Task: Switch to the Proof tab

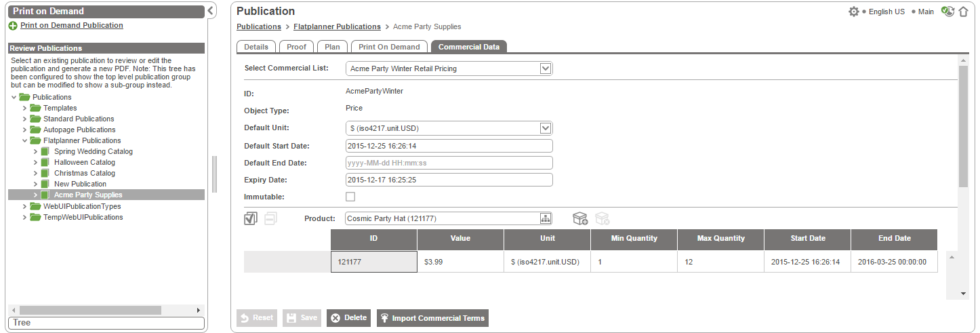Action: (x=296, y=47)
